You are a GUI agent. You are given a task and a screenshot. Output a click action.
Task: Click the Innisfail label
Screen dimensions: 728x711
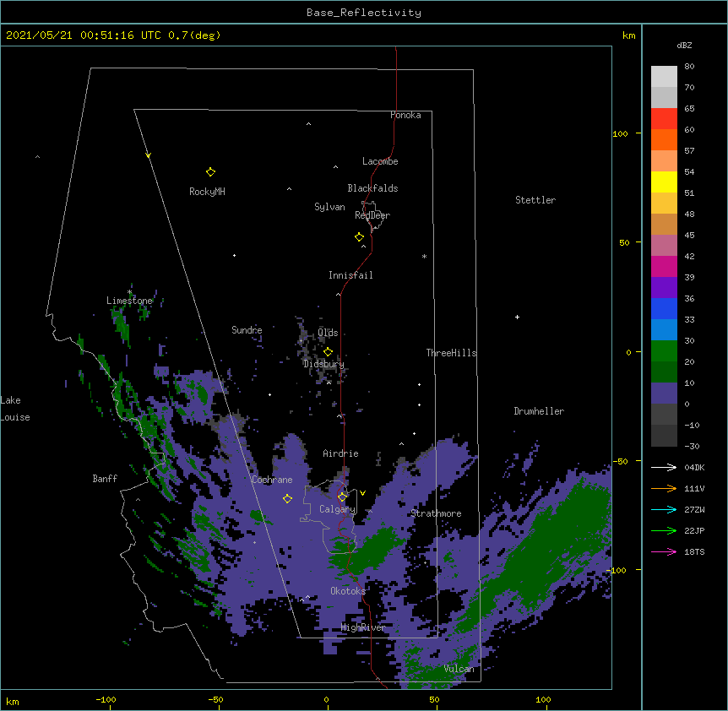click(350, 275)
